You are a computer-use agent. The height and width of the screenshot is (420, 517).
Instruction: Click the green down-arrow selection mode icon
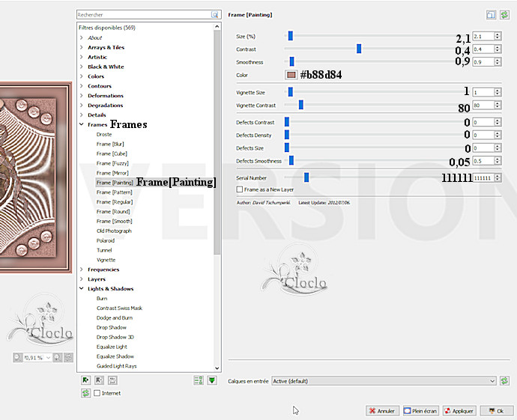[212, 380]
